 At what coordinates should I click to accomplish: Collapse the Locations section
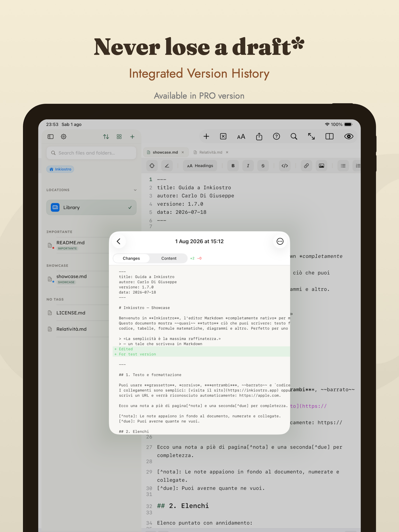point(135,190)
